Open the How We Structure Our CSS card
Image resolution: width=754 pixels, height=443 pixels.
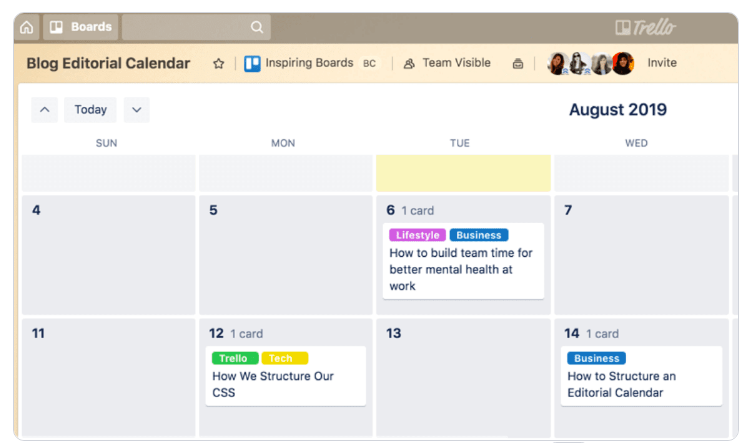click(273, 384)
